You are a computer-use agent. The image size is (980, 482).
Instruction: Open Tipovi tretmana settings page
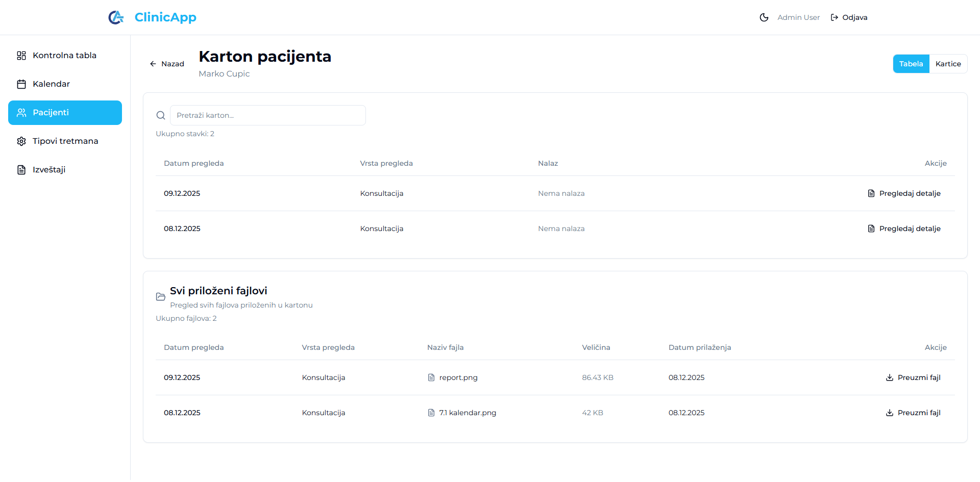pos(65,141)
